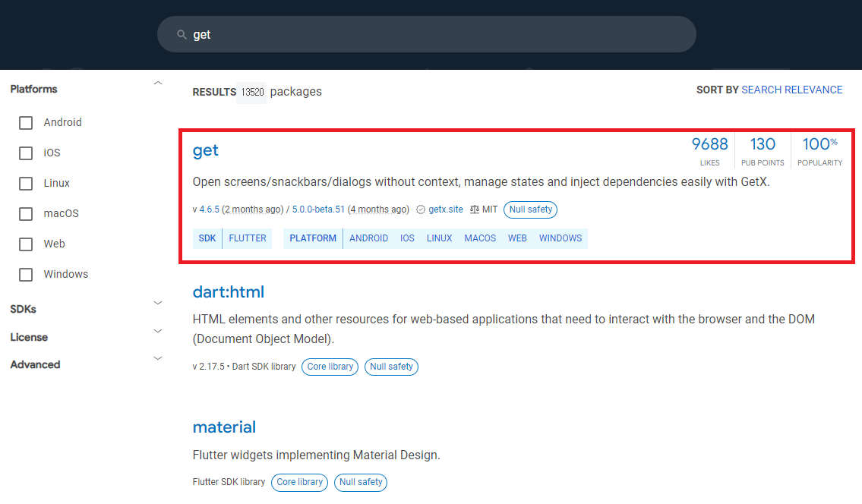Click the FLUTTER SDK tag
The image size is (862, 504).
coord(248,238)
